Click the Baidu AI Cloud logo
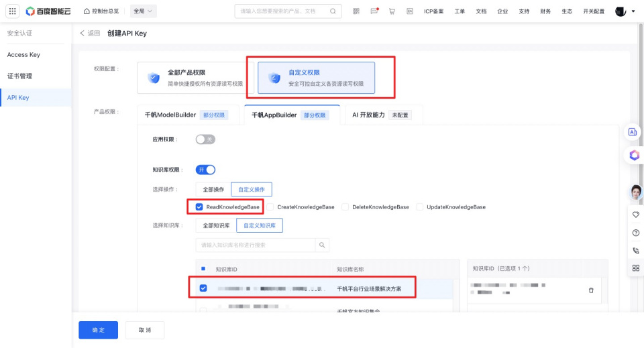The height and width of the screenshot is (348, 644). (48, 11)
